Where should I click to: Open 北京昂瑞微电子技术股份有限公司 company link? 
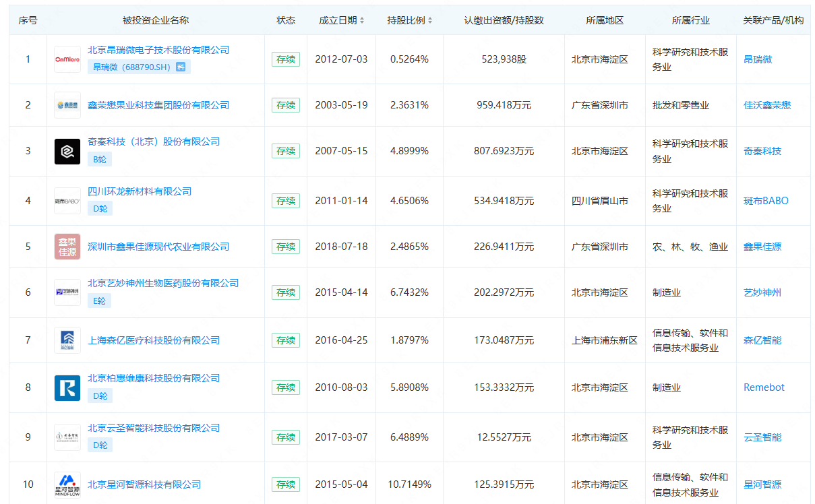click(x=158, y=50)
